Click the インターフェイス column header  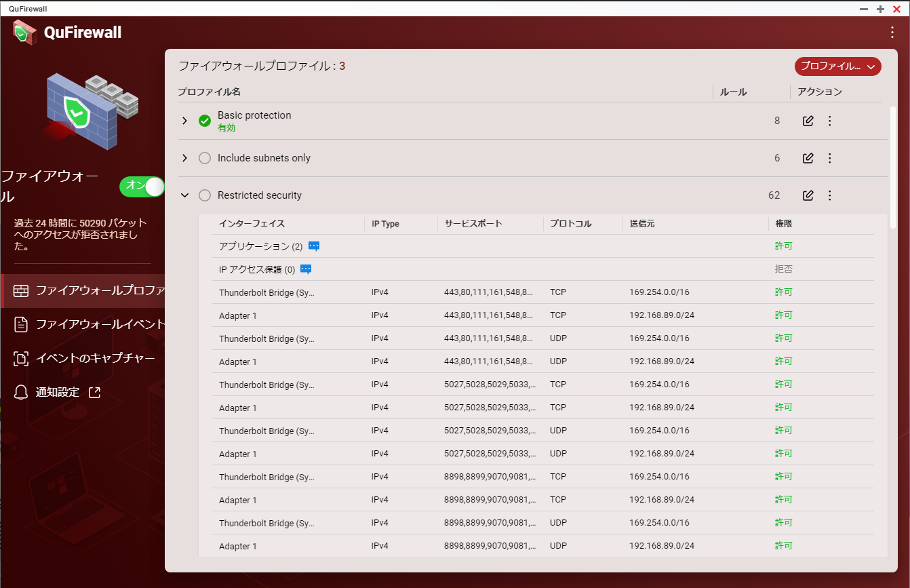252,223
